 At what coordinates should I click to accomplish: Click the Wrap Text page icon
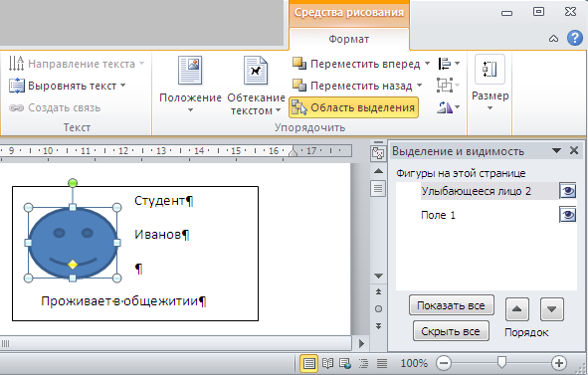tap(256, 71)
